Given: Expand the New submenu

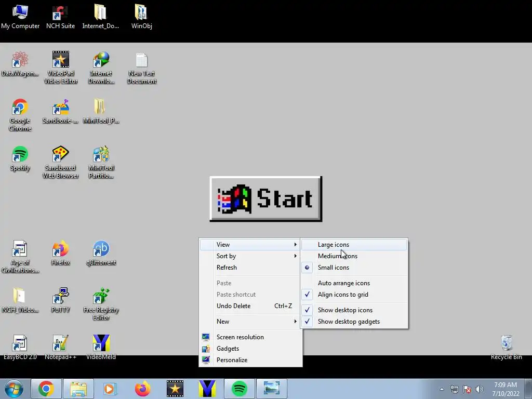Looking at the screenshot, I should click(250, 322).
